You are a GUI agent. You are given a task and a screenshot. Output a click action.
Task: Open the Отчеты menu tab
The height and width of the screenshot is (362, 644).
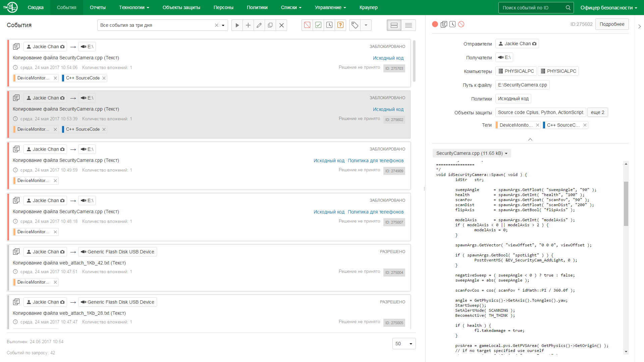[98, 7]
